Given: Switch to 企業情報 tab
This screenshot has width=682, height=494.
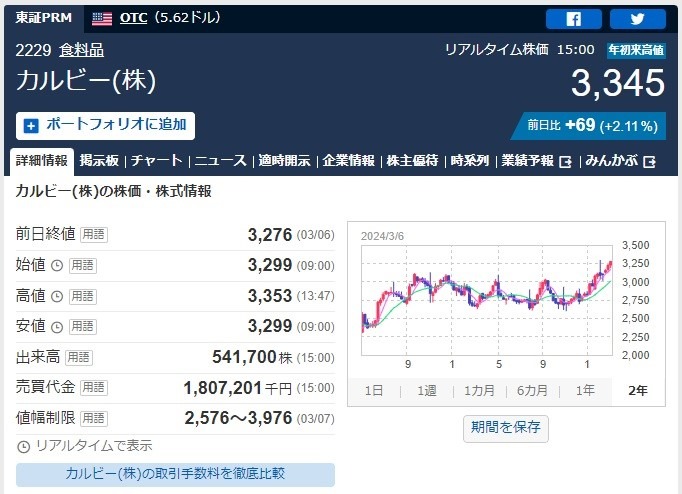Looking at the screenshot, I should coord(348,161).
